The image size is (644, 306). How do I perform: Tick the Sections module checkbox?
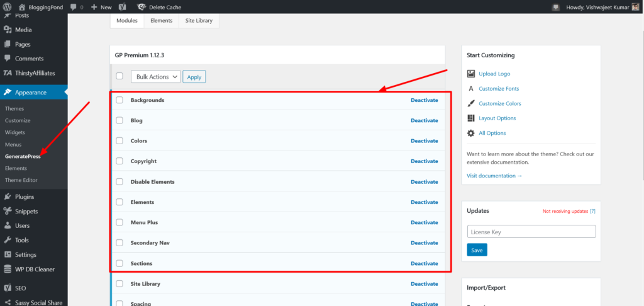[119, 263]
